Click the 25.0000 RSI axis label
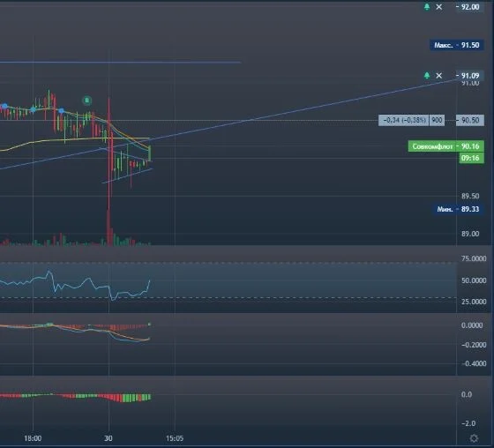Image resolution: width=494 pixels, height=448 pixels. [x=474, y=302]
